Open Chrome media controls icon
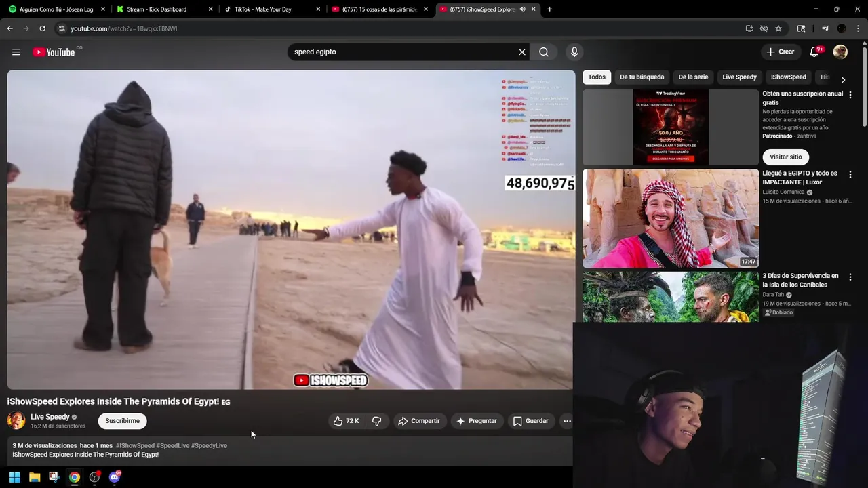This screenshot has width=868, height=488. 825,28
